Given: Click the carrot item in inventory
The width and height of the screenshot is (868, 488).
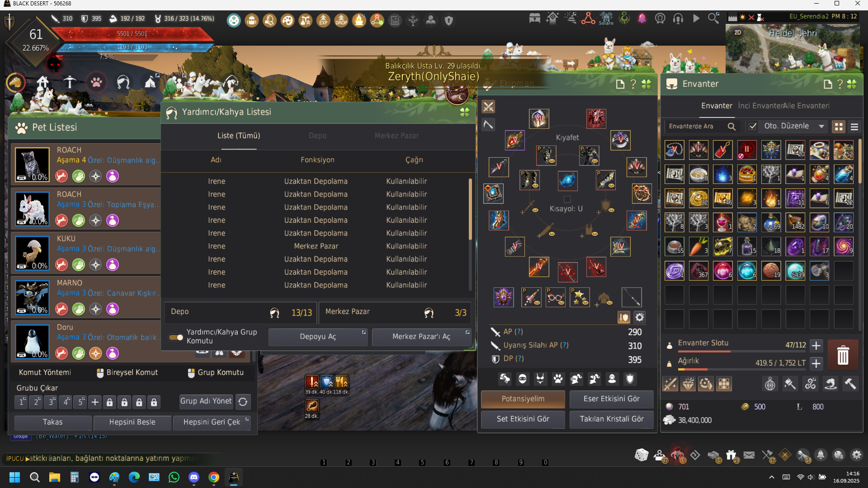Looking at the screenshot, I should [698, 247].
